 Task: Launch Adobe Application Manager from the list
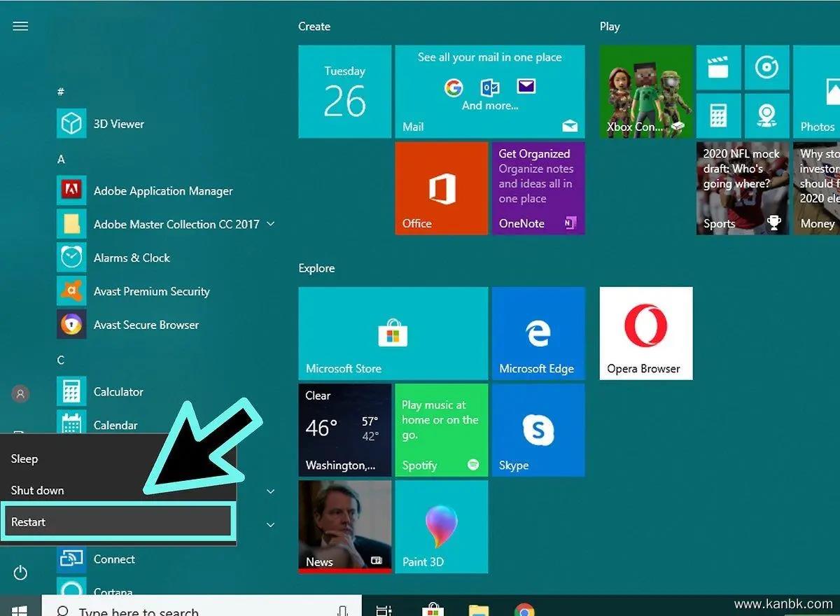tap(162, 191)
